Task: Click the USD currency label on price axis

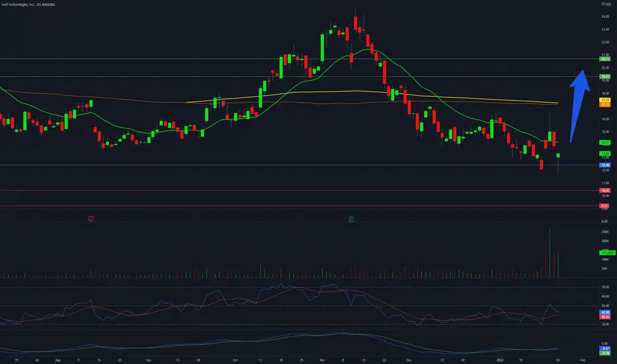Action: pyautogui.click(x=608, y=5)
